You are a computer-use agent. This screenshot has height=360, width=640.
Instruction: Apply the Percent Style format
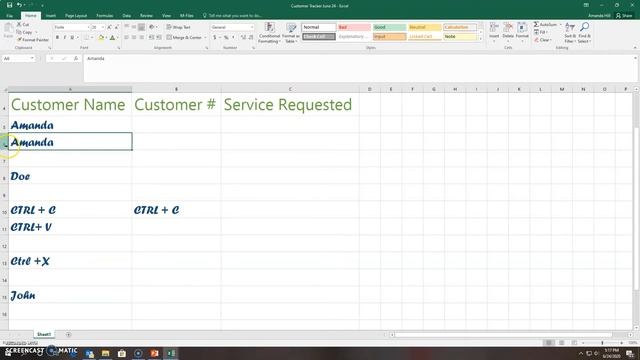pos(226,37)
